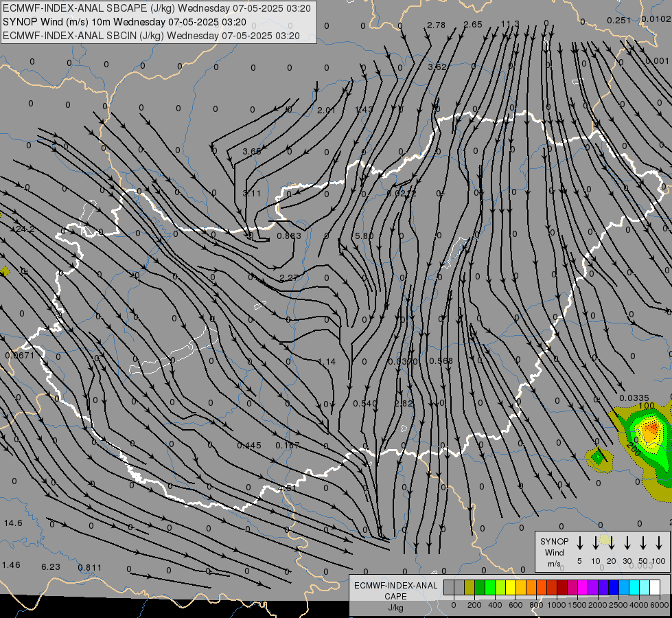Click the SBCIN title line
This screenshot has height=618, width=672.
click(x=151, y=36)
